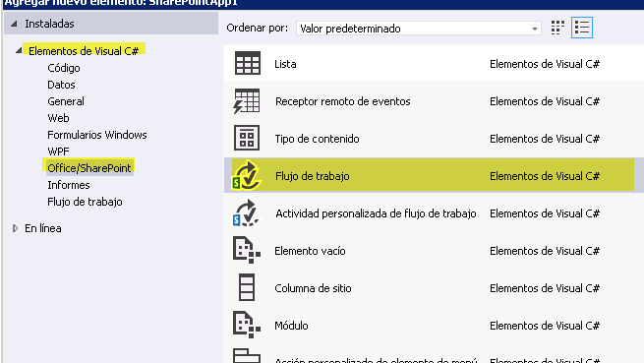Viewport: 644px width, 363px height.
Task: Click the En línea label
Action: (x=43, y=228)
